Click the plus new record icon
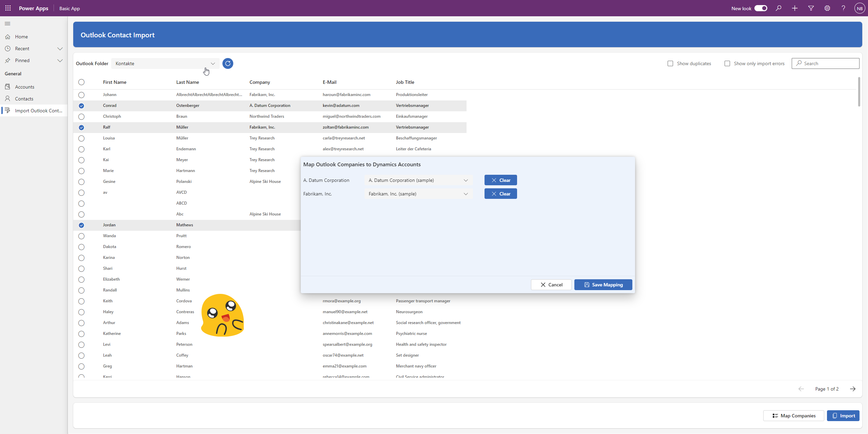Screen dimensions: 868x434 pos(795,8)
